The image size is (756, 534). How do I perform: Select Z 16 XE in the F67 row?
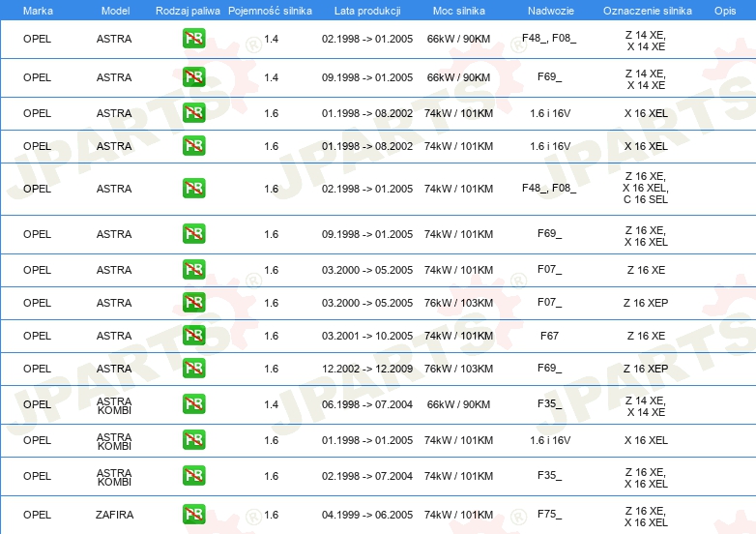pyautogui.click(x=646, y=336)
